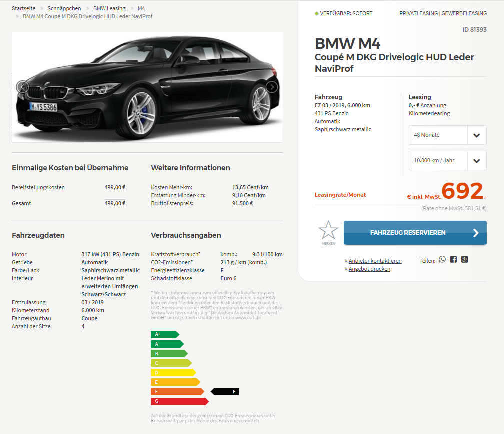Save the offer with the Merken star
The image size is (504, 434).
tap(328, 232)
